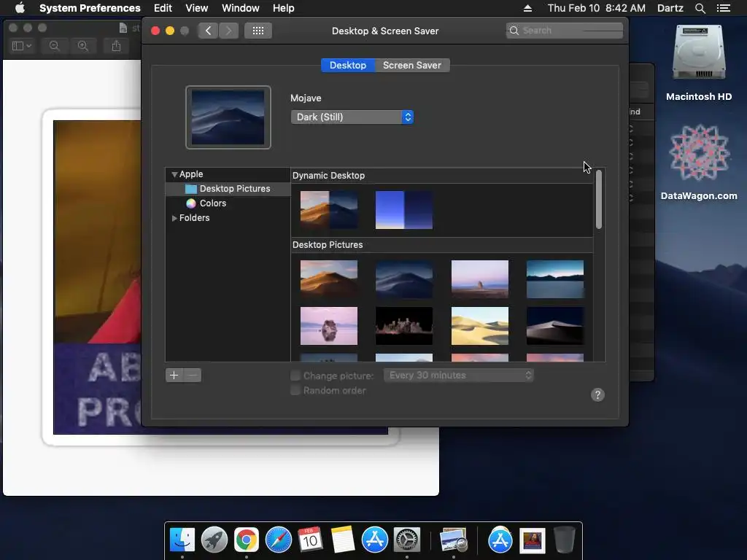Viewport: 747px width, 560px height.
Task: Click the wallpaper list scrollbar
Action: (x=599, y=200)
